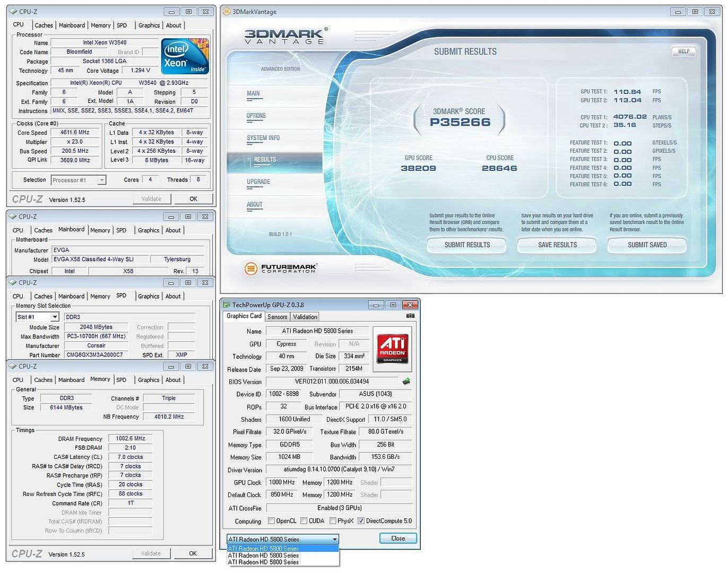Screen dimensions: 728x573
Task: Click OK in the CPU-Z Memory timings window
Action: [193, 553]
